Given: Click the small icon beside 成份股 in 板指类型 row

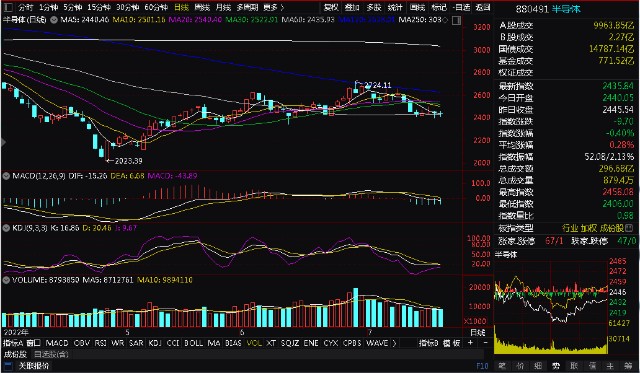Looking at the screenshot, I should click(x=629, y=228).
